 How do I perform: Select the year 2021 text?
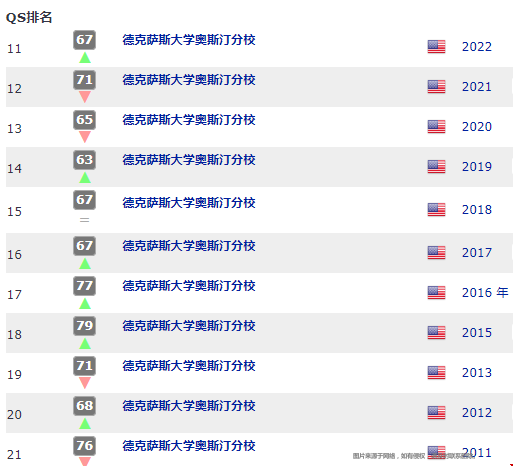(477, 87)
